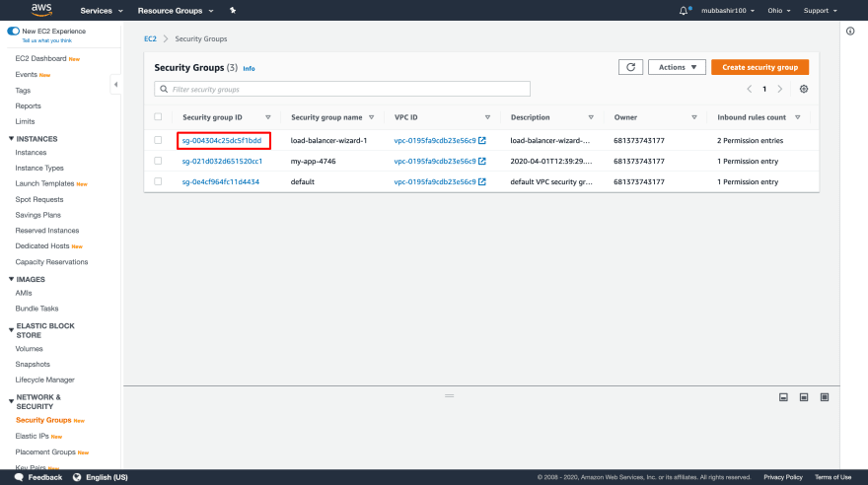Go to previous page arrow
Screen dimensions: 868x485
750,89
